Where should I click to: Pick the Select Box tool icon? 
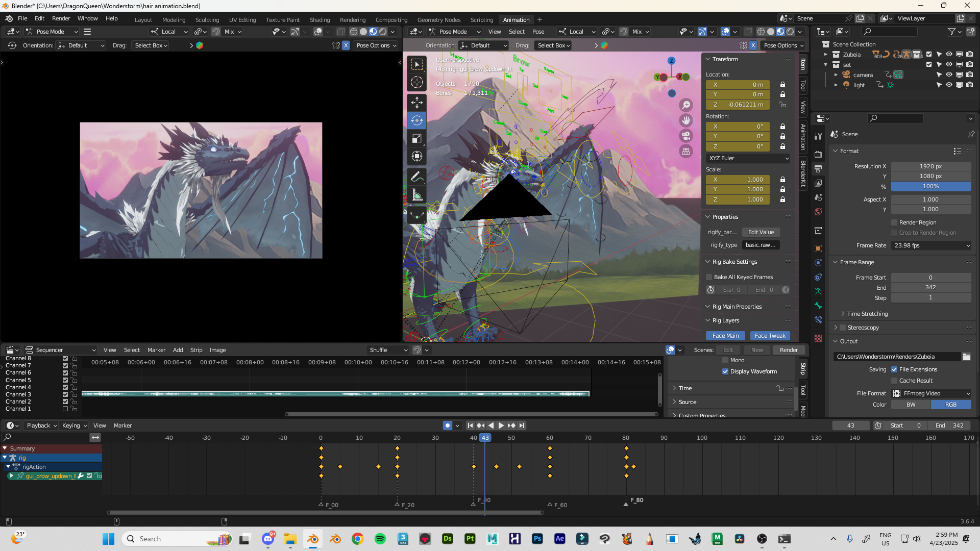[x=417, y=64]
